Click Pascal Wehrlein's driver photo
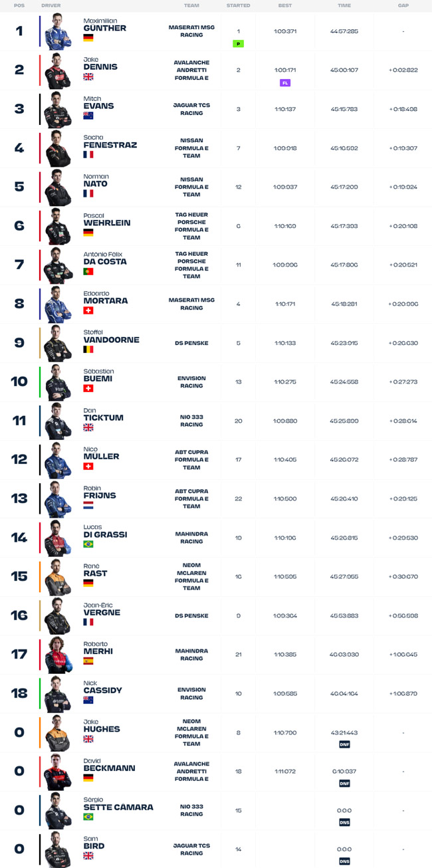 (x=58, y=226)
